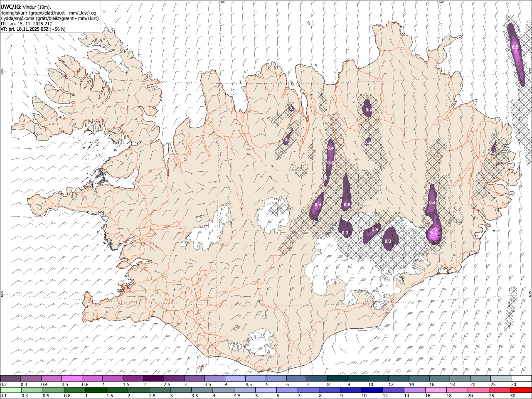Click the bright red 30 swatch, lower legend row
Screen dimensions: 532x399
tap(520, 390)
